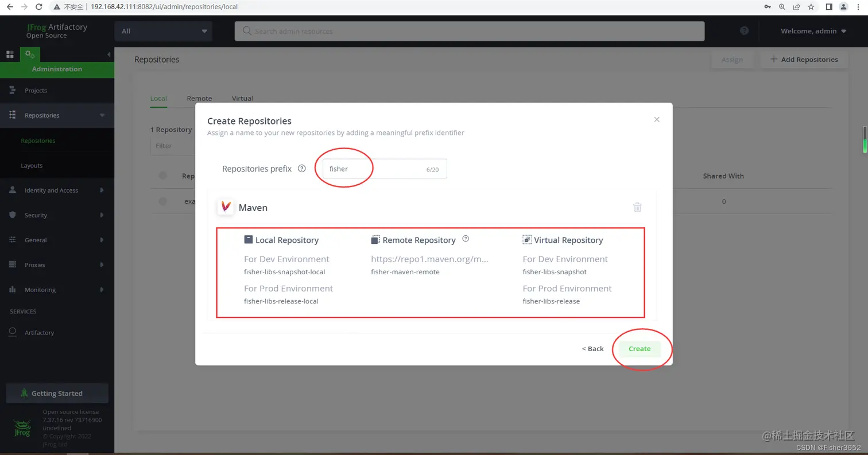Collapse the sidebar with the arrow icon
This screenshot has height=455, width=868.
coord(109,55)
